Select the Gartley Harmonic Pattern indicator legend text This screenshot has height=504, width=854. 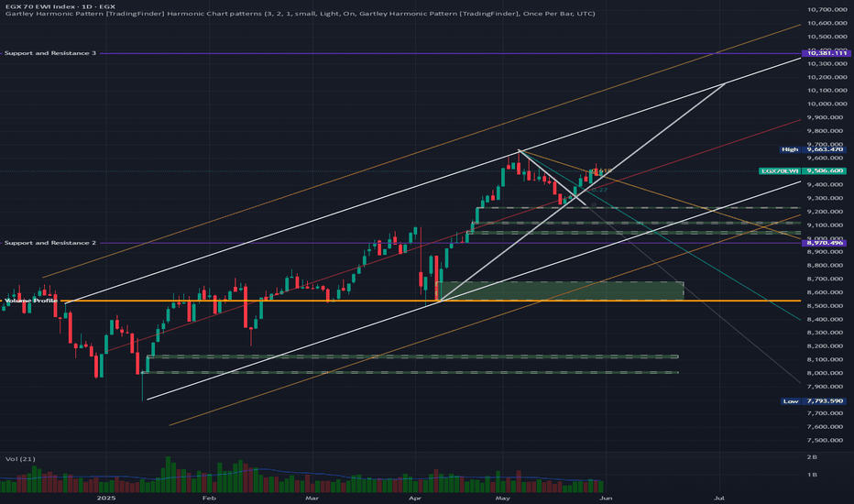tap(301, 14)
